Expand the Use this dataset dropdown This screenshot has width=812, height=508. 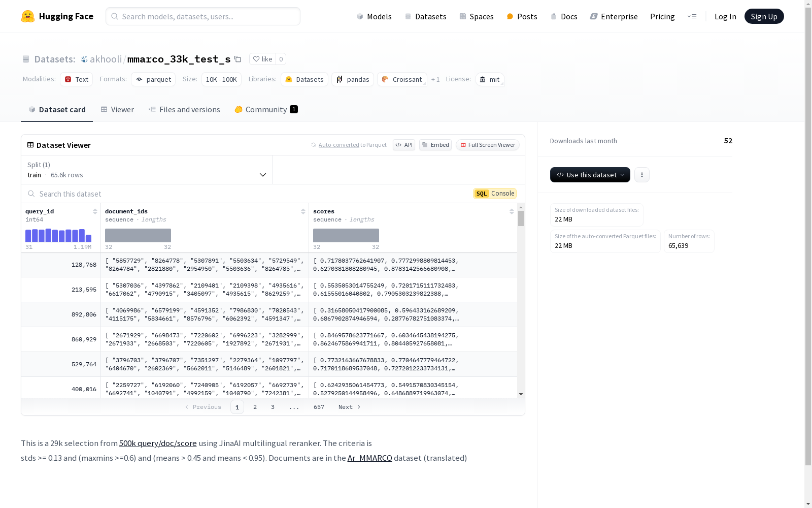tap(590, 175)
